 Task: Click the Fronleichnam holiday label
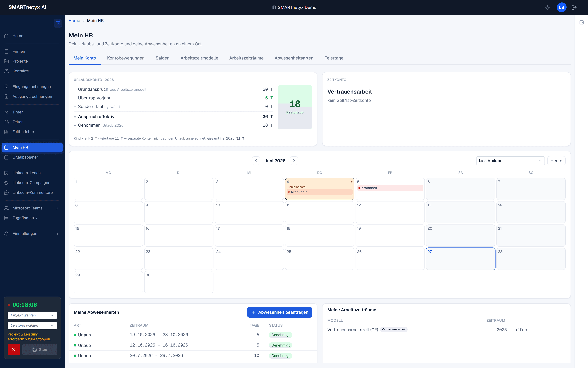pos(296,187)
